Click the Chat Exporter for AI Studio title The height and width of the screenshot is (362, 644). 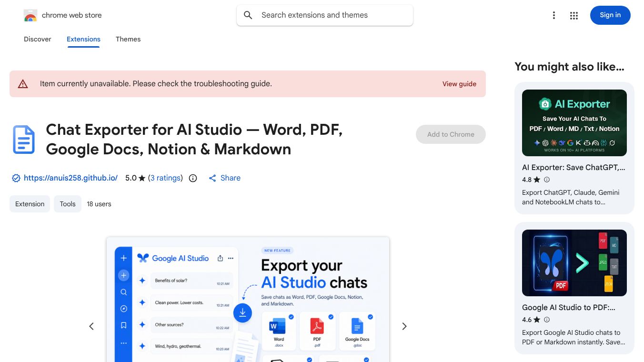[x=194, y=139]
